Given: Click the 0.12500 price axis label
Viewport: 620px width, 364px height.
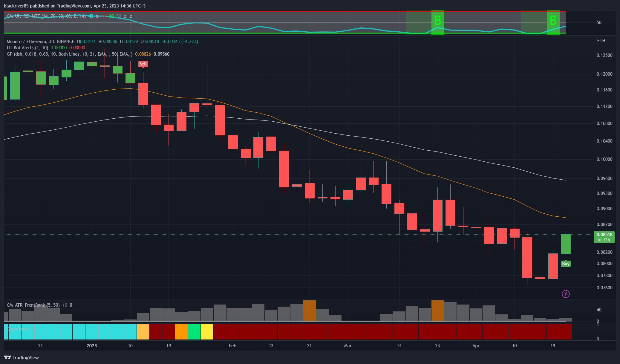Looking at the screenshot, I should pyautogui.click(x=604, y=55).
